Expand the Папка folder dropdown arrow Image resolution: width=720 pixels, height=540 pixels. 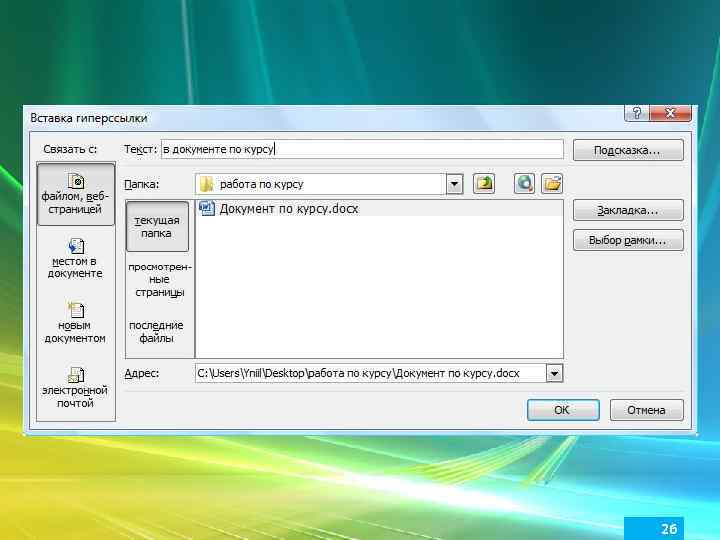pyautogui.click(x=455, y=184)
